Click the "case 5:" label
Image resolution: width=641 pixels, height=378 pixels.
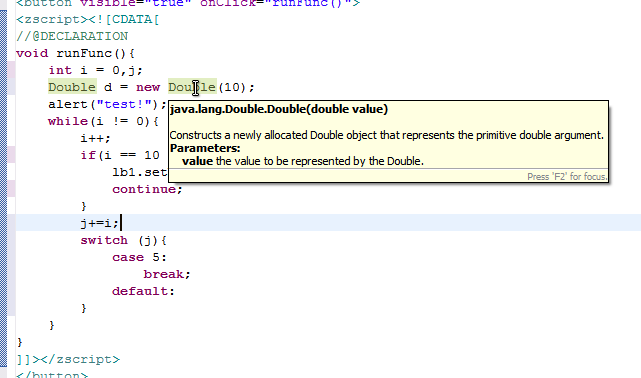pos(139,257)
